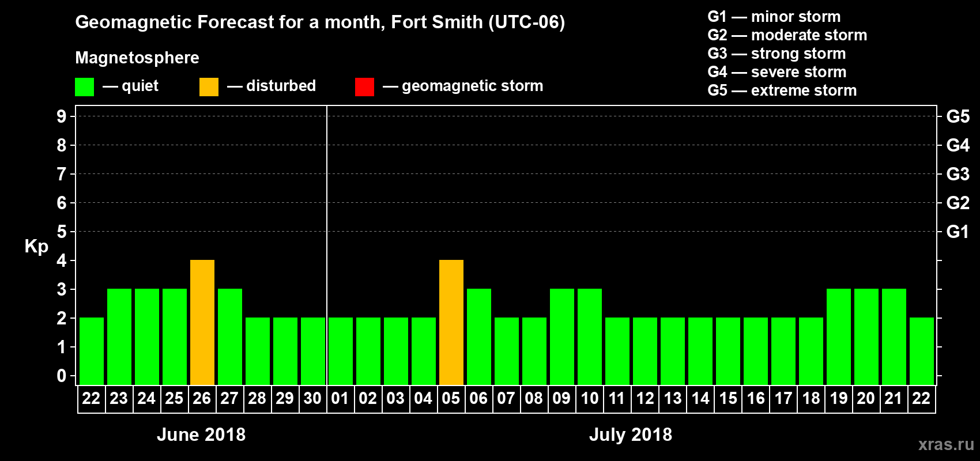Click the green bar for July 10
Viewport: 980px width, 461px height.
click(x=590, y=337)
